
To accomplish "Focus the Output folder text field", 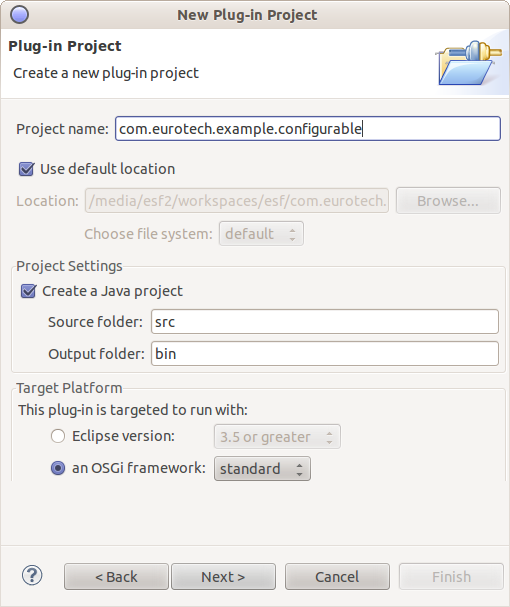I will point(325,353).
